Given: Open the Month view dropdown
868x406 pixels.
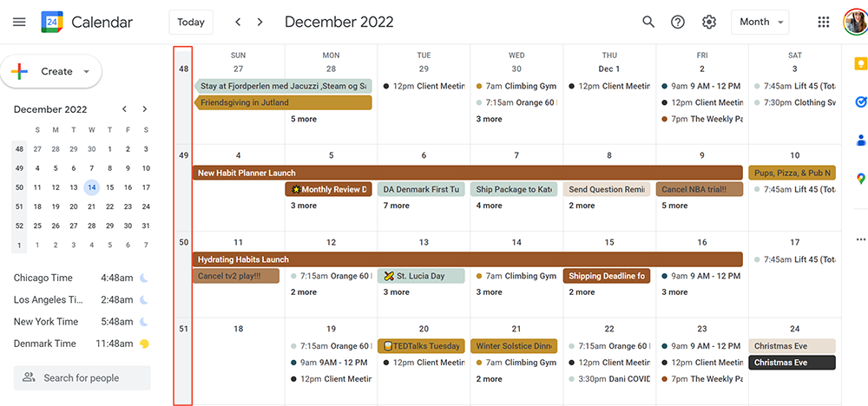Looking at the screenshot, I should [759, 22].
